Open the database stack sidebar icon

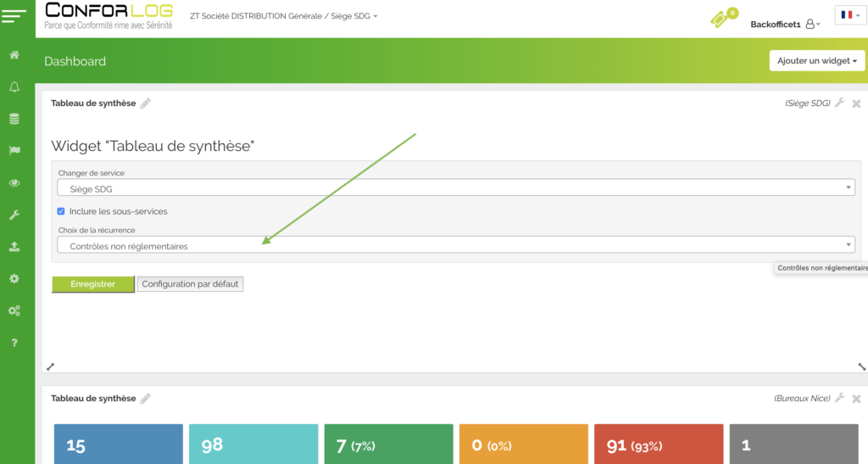(x=14, y=119)
